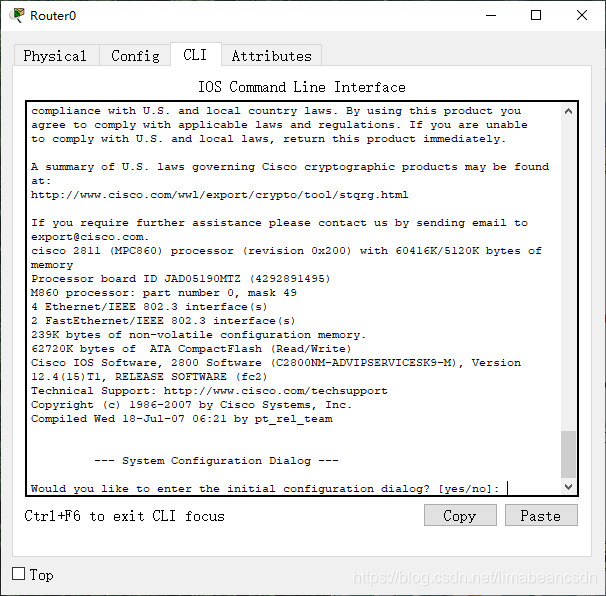Select the CLI tab
This screenshot has height=596, width=606.
[196, 55]
